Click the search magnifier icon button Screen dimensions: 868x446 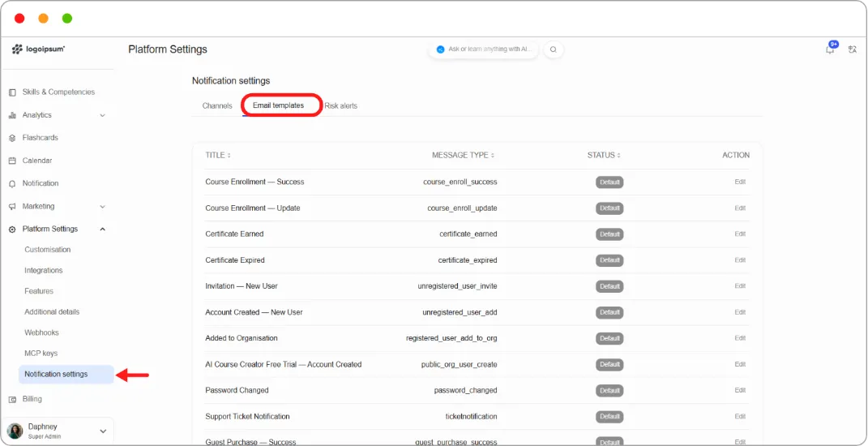click(x=553, y=49)
